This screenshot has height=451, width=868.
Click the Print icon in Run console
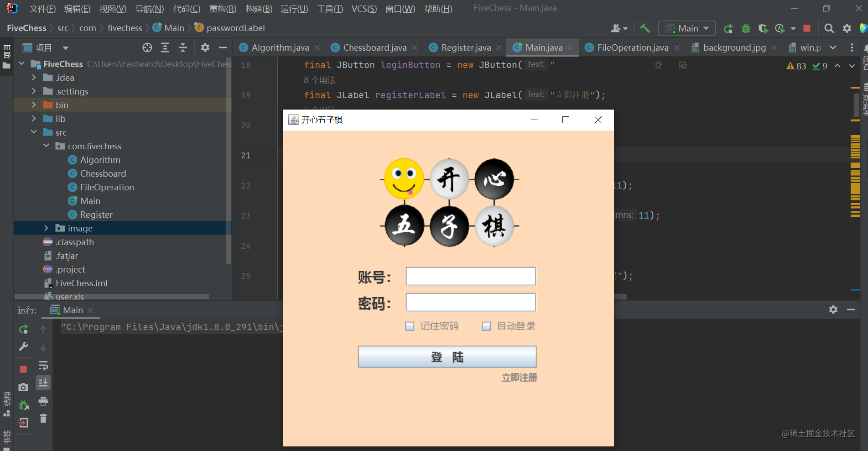(43, 401)
